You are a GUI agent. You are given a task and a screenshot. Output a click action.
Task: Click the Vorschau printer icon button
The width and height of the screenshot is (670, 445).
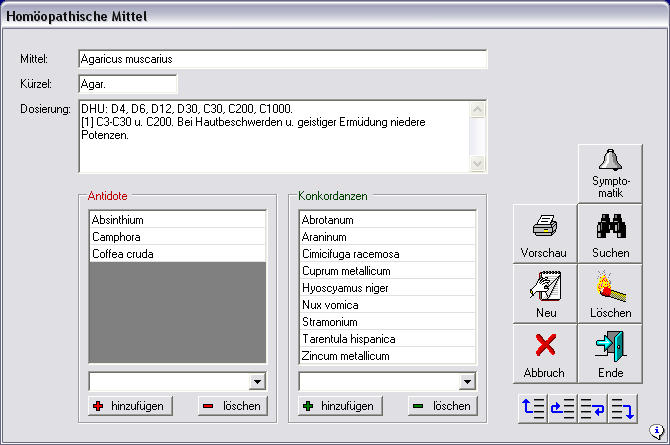(544, 234)
